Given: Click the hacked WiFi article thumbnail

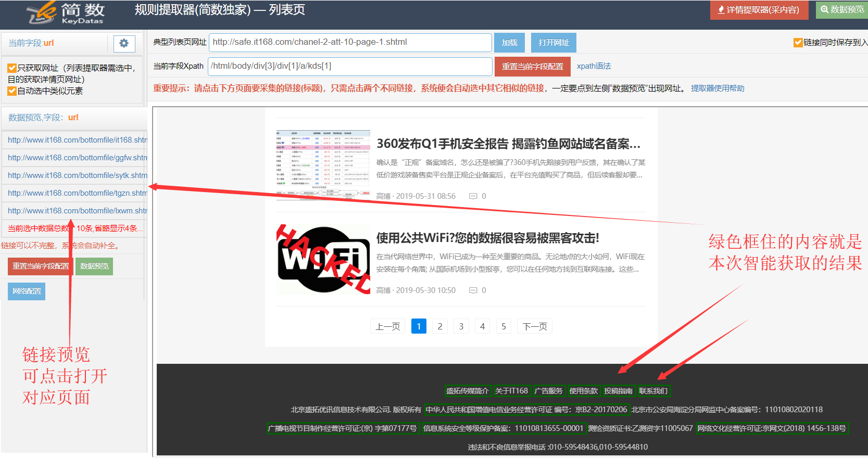Looking at the screenshot, I should click(323, 260).
